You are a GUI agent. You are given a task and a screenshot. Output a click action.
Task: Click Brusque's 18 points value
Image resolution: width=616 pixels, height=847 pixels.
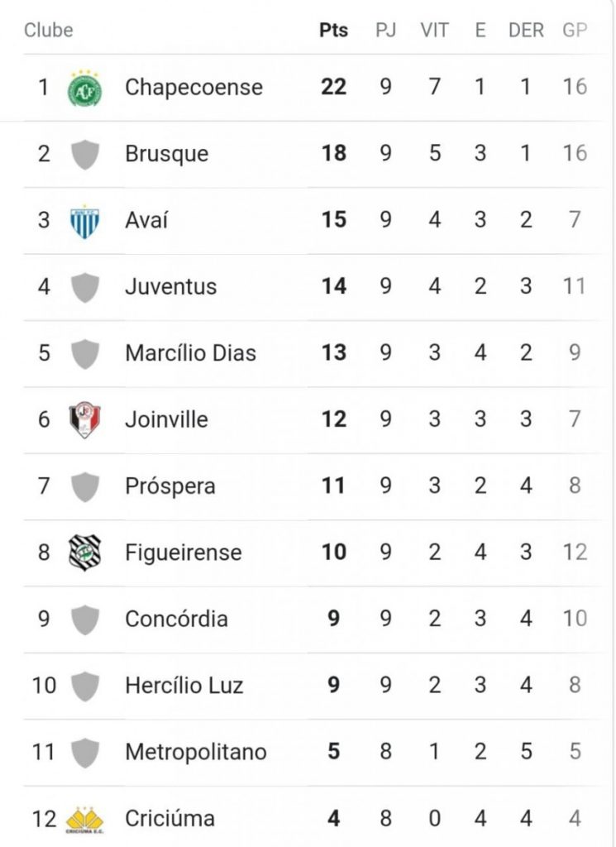pos(333,154)
